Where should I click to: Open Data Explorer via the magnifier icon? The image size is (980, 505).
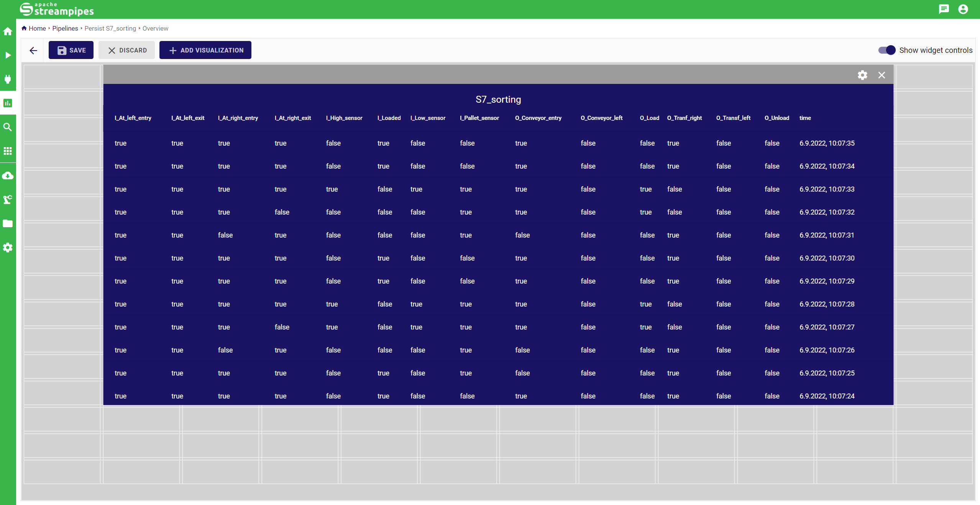(x=8, y=127)
